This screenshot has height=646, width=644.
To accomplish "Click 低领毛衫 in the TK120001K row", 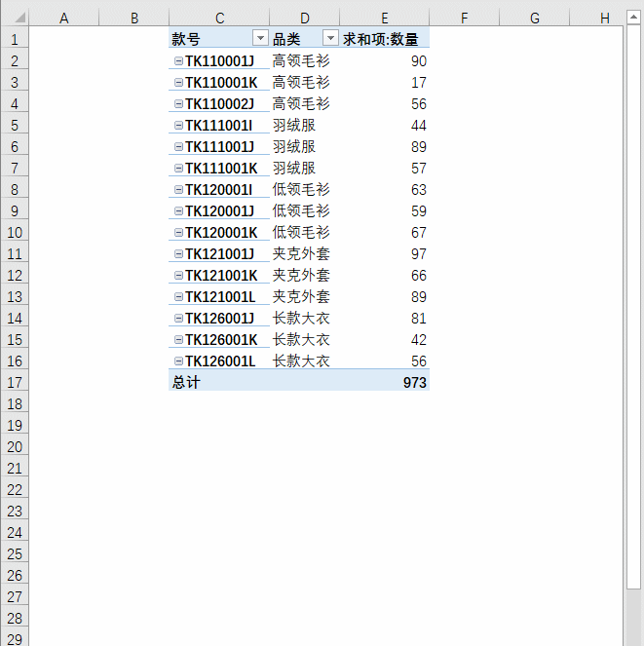I will tap(301, 232).
